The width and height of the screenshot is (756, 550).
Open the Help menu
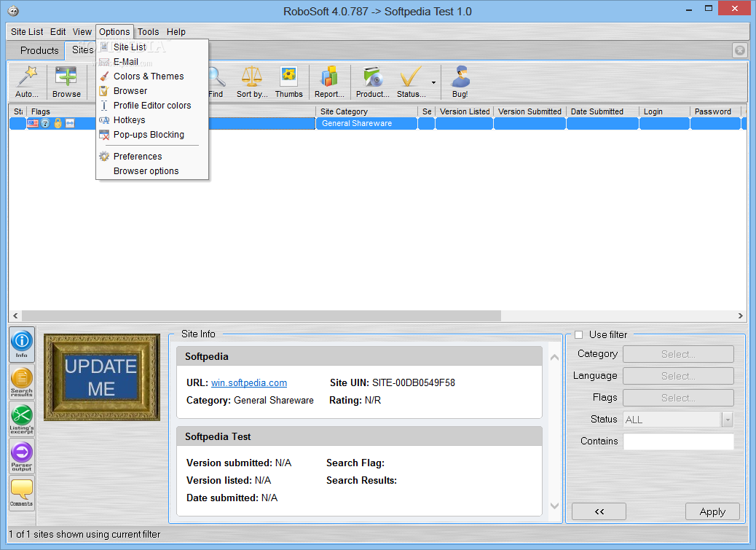[176, 32]
